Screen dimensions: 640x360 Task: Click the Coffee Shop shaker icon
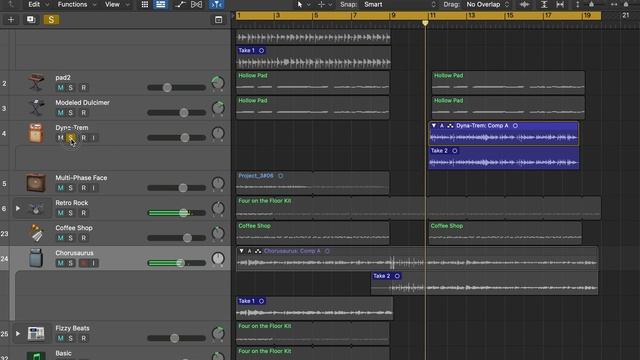click(x=37, y=233)
